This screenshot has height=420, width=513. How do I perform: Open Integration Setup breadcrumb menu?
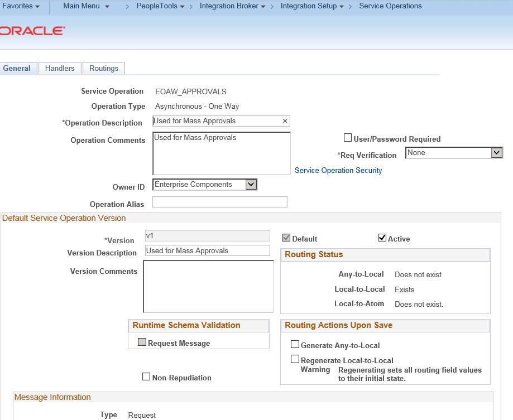(312, 6)
